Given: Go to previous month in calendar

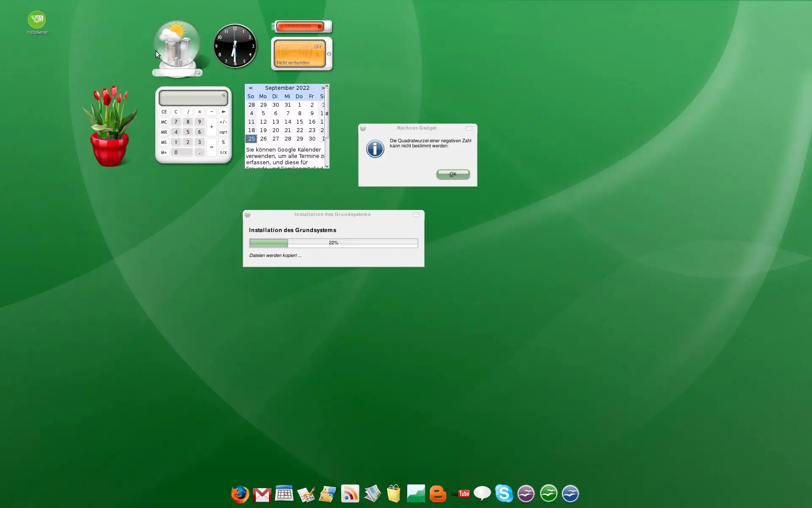Looking at the screenshot, I should coord(251,88).
